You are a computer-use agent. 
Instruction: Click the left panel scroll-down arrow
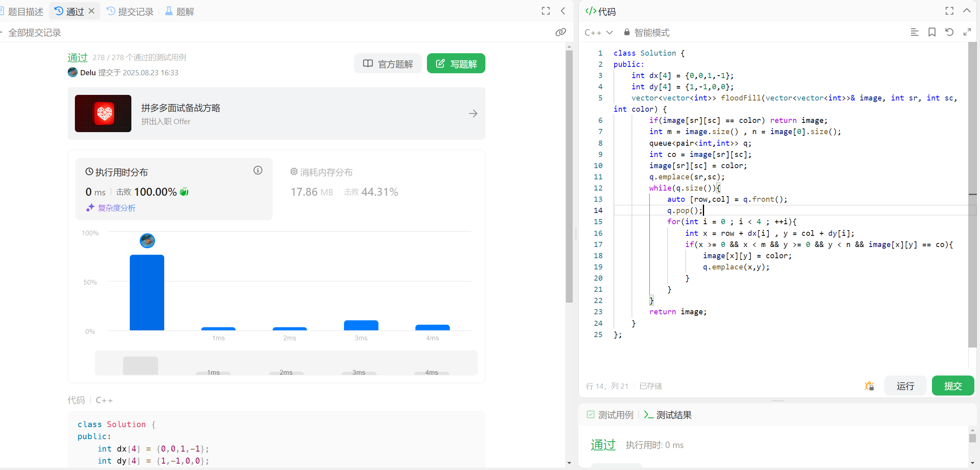[x=569, y=463]
